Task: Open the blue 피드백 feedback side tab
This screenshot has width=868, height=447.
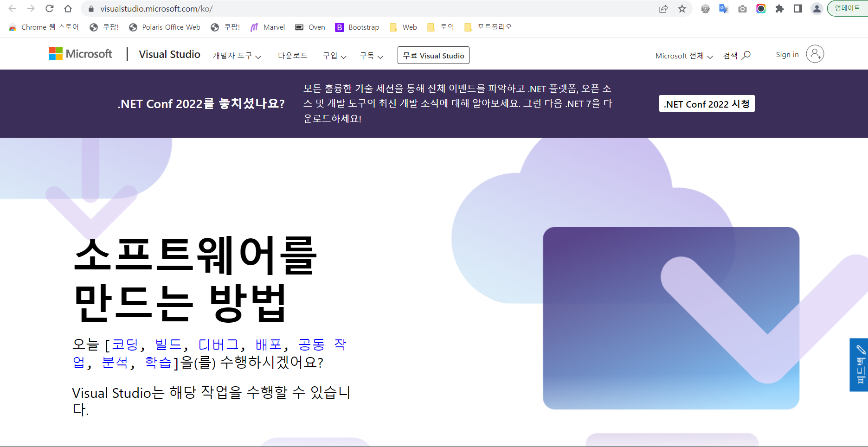Action: [859, 365]
